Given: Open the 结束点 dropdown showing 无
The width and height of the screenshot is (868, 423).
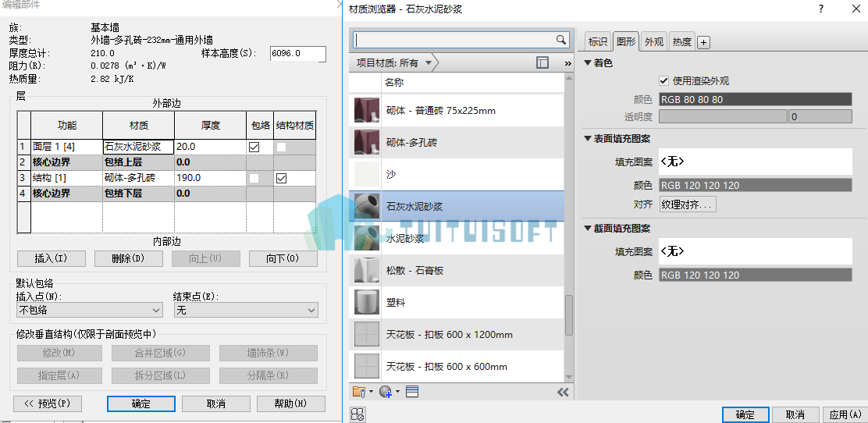Looking at the screenshot, I should [246, 311].
